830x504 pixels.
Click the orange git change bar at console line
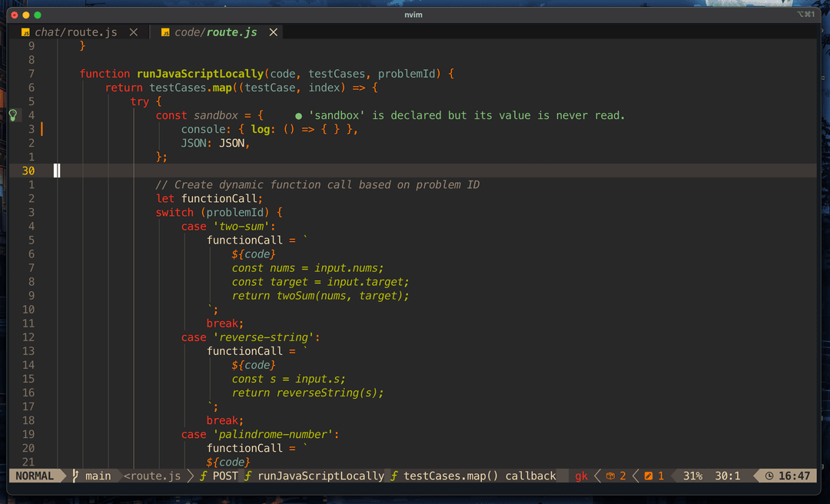click(41, 128)
